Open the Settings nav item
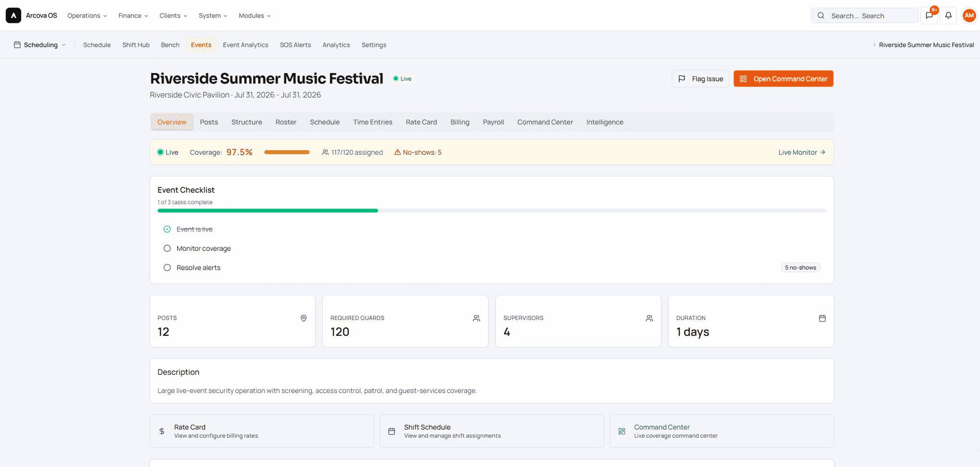The height and width of the screenshot is (467, 980). 374,45
